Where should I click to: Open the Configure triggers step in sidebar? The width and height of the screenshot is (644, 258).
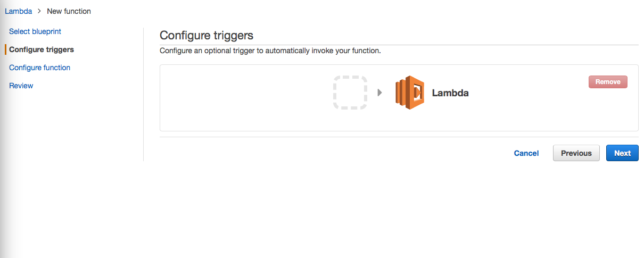coord(42,49)
